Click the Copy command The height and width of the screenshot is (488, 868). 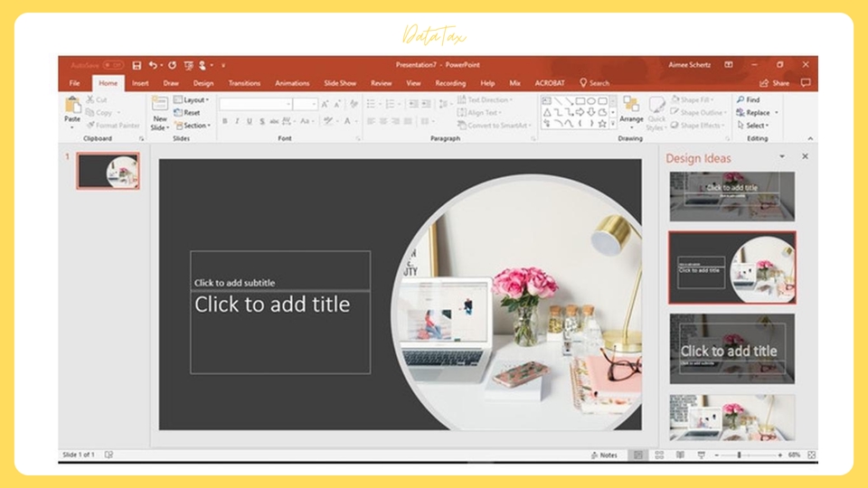(100, 112)
